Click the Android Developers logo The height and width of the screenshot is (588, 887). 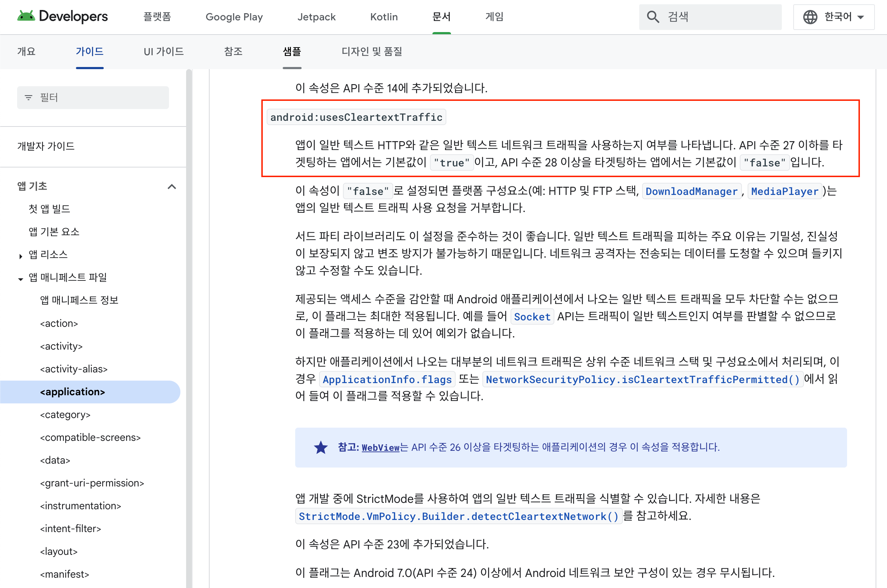62,16
